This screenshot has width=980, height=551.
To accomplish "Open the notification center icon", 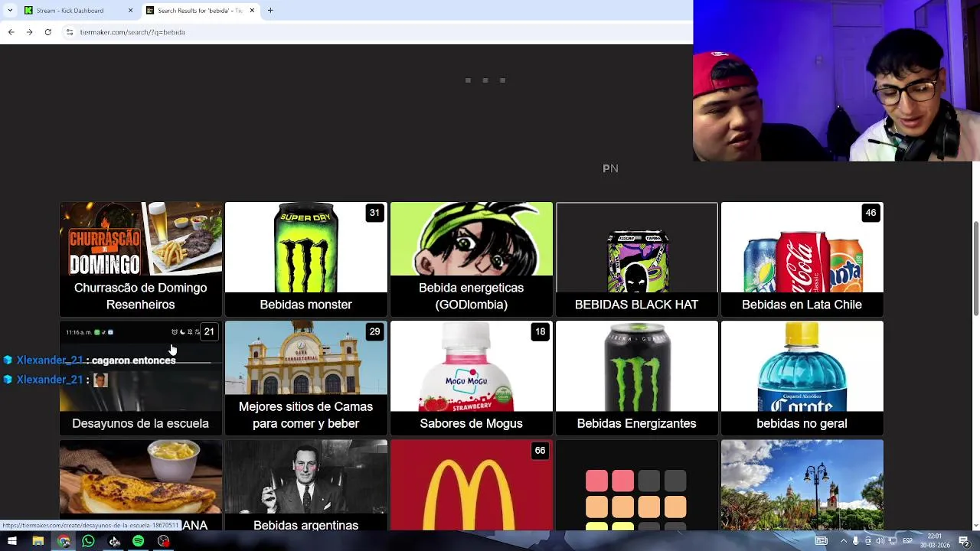I will (x=964, y=541).
